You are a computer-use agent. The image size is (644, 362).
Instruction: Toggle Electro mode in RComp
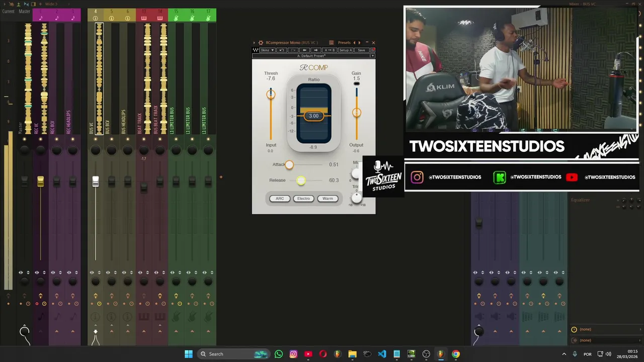pos(303,199)
